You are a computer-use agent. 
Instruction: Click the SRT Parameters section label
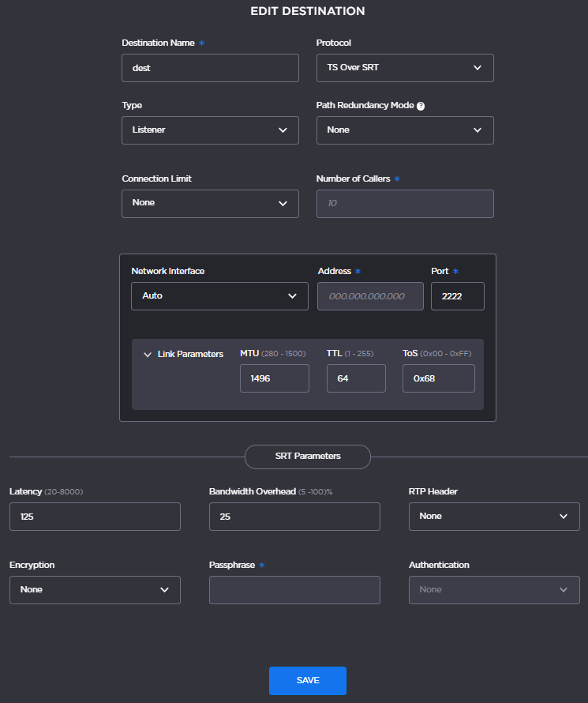307,457
